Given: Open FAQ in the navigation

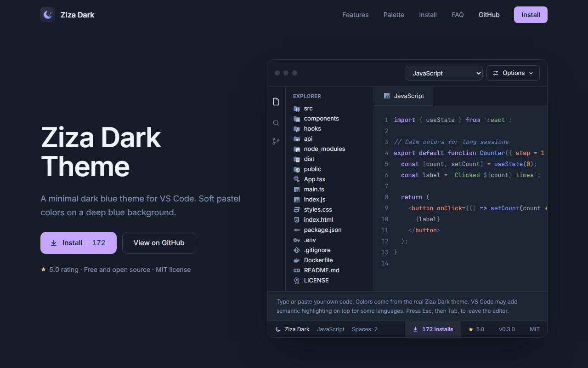Looking at the screenshot, I should [x=458, y=15].
